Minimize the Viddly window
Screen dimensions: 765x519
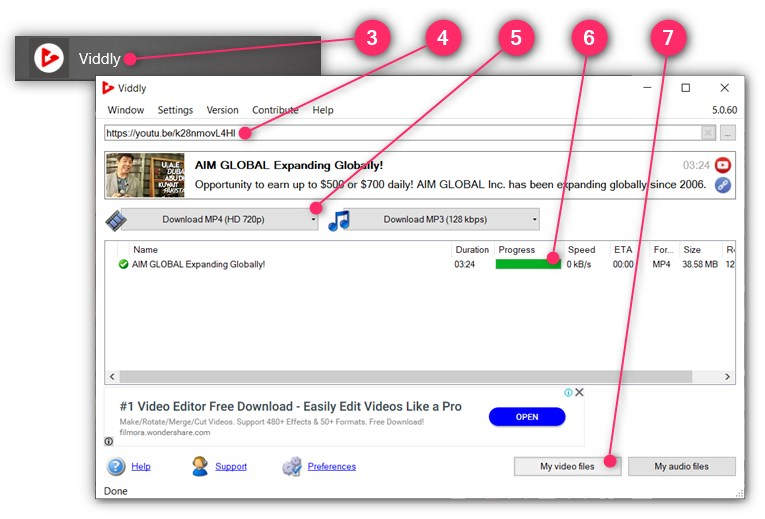click(x=647, y=88)
